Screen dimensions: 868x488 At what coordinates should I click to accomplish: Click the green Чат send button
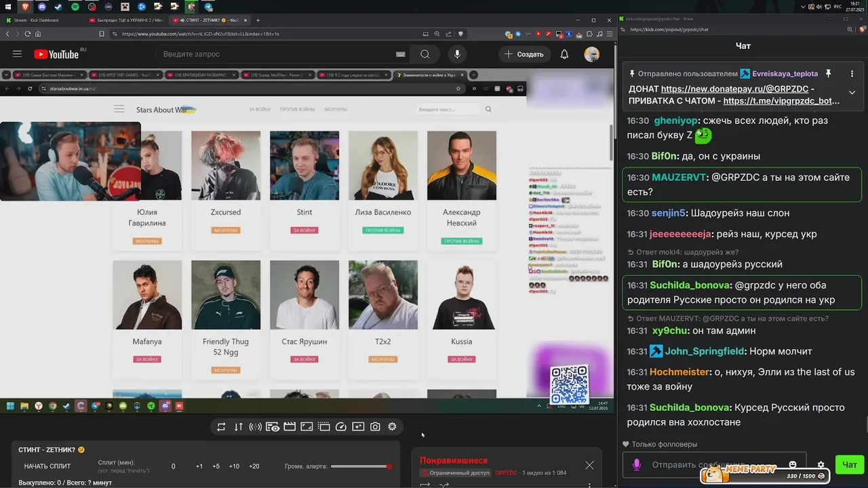[x=850, y=465]
